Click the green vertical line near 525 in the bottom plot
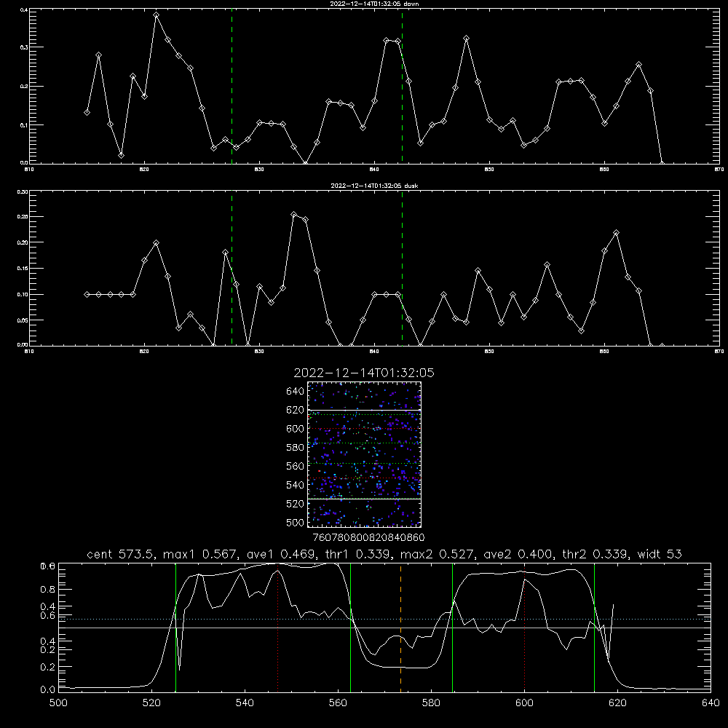Image resolution: width=728 pixels, height=728 pixels. click(175, 628)
